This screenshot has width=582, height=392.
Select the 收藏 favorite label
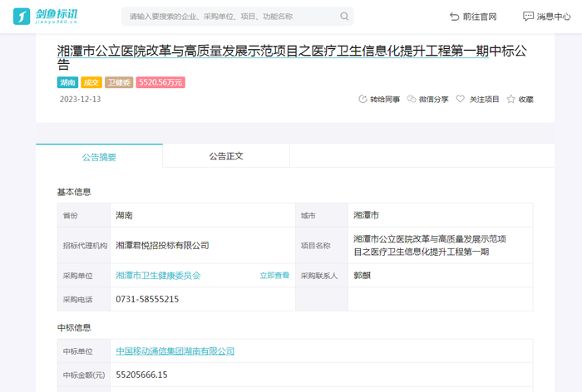tap(526, 100)
